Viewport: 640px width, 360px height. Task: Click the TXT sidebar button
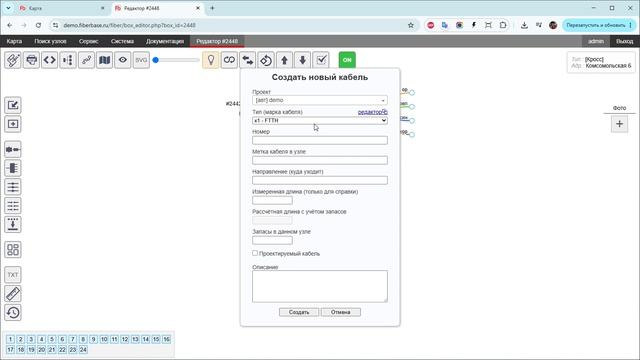[x=13, y=275]
